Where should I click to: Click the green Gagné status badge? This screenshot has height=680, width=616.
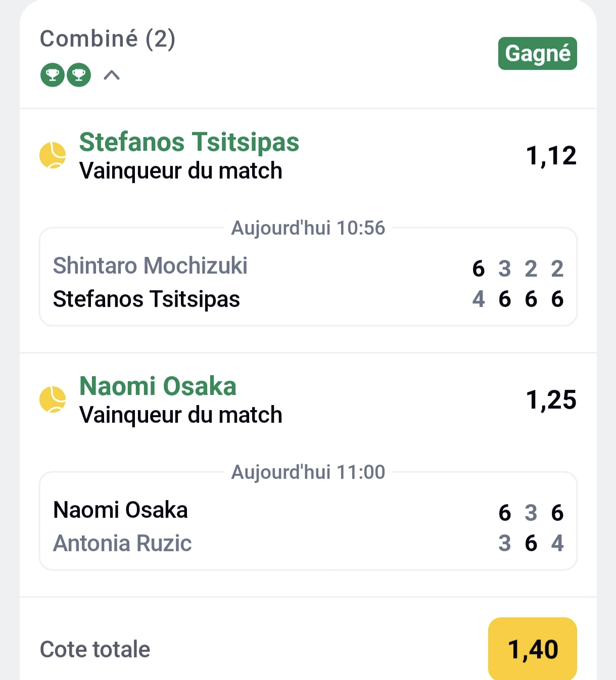[537, 53]
